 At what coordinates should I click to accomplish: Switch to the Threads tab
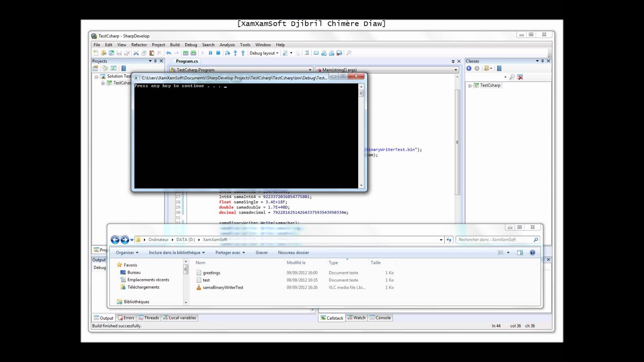click(148, 318)
